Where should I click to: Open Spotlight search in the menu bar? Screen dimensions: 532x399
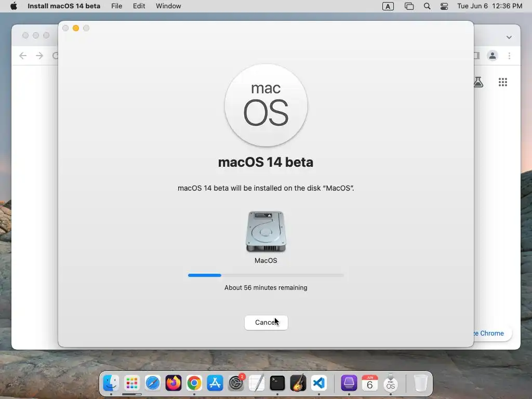427,6
